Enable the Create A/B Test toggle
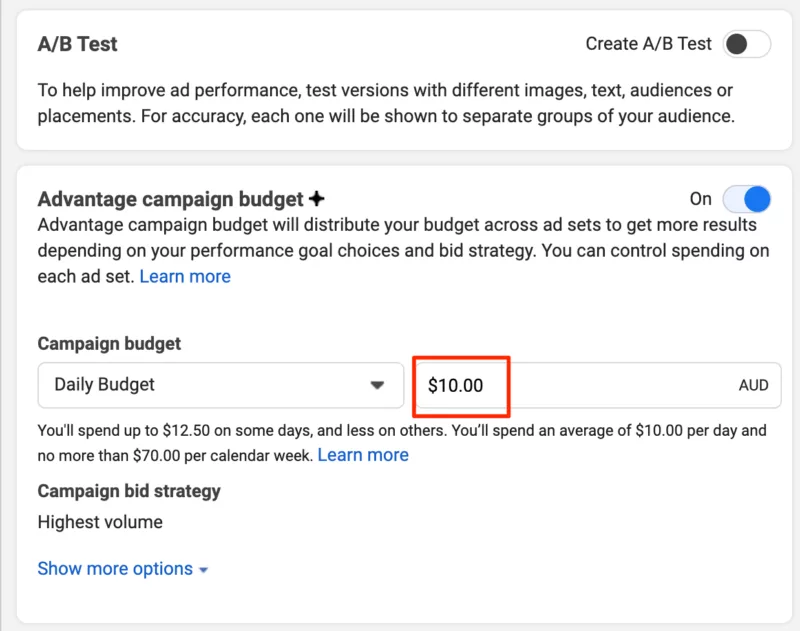Image resolution: width=800 pixels, height=631 pixels. (x=745, y=44)
